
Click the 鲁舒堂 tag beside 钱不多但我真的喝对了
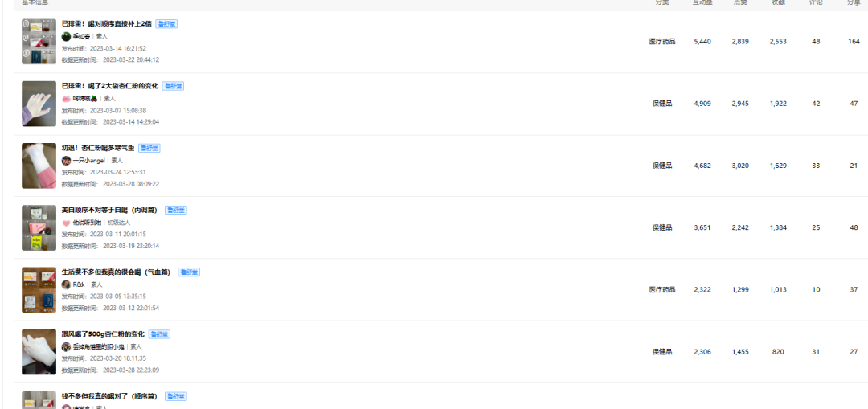click(x=176, y=396)
